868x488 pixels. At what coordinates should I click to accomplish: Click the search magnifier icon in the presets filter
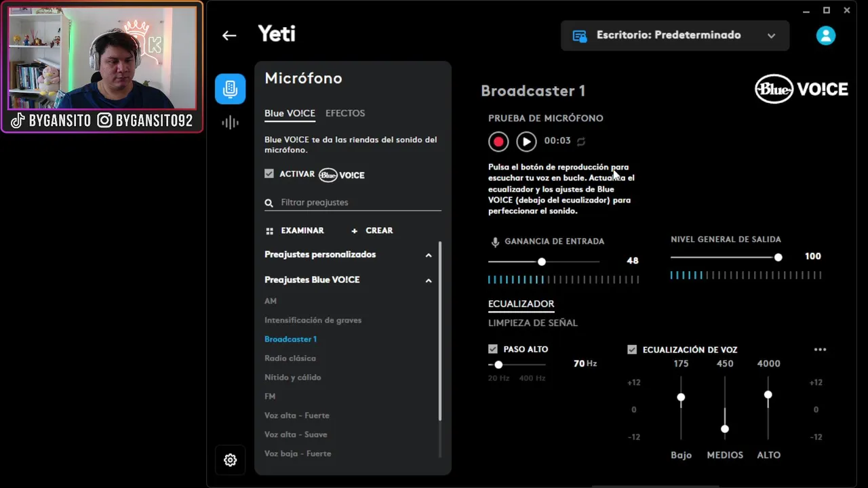coord(269,203)
